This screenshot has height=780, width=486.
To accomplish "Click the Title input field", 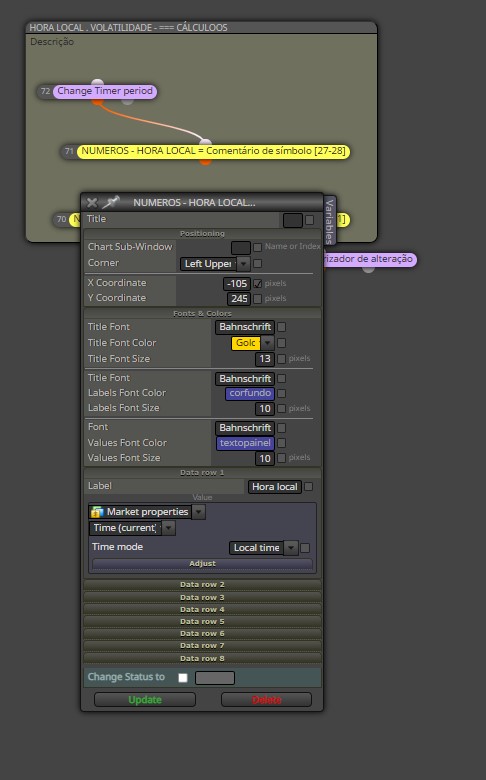I will 292,220.
